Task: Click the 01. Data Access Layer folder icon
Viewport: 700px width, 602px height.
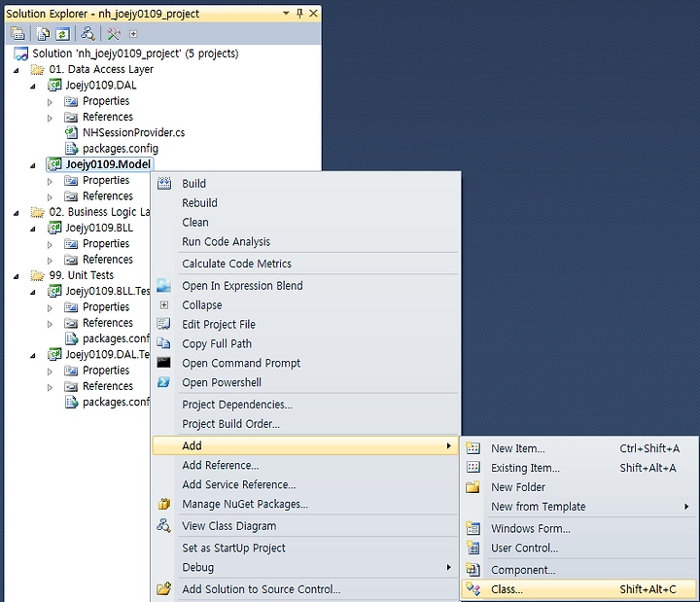Action: click(38, 69)
